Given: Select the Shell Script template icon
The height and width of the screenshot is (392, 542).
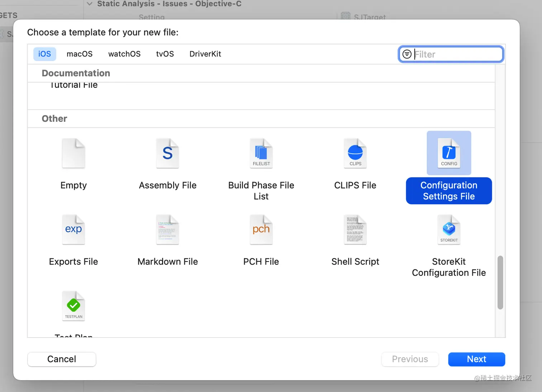Looking at the screenshot, I should (x=355, y=230).
